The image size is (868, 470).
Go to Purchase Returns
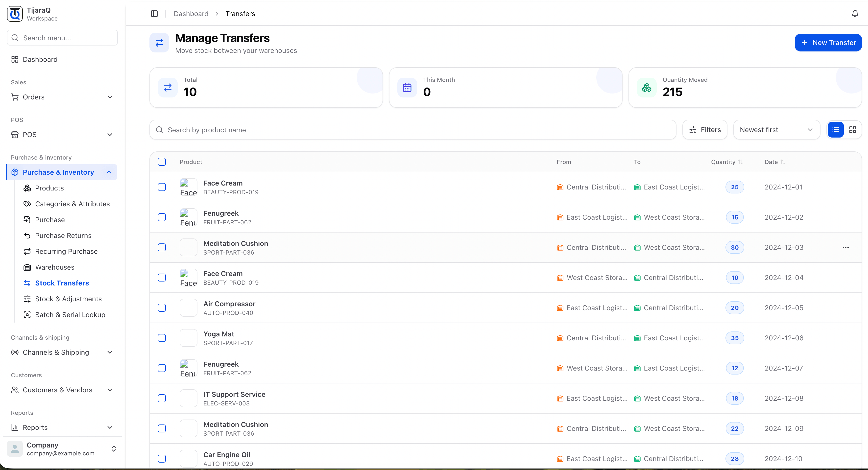click(63, 235)
